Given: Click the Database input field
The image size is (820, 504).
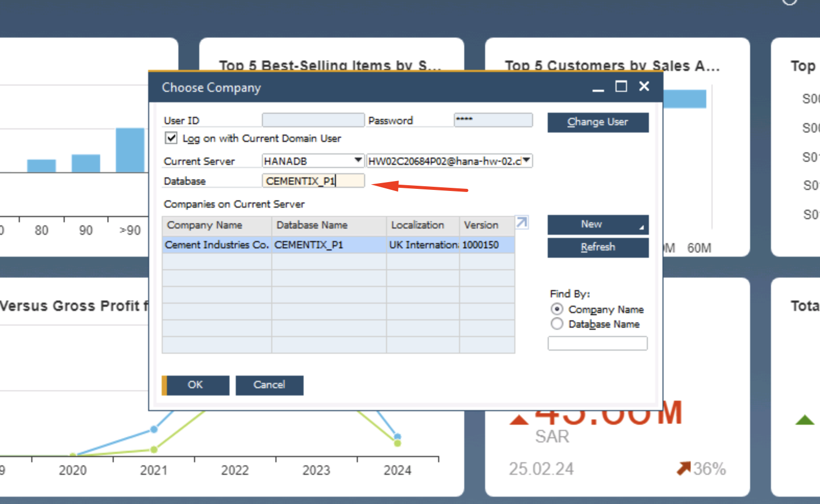Looking at the screenshot, I should (x=313, y=181).
